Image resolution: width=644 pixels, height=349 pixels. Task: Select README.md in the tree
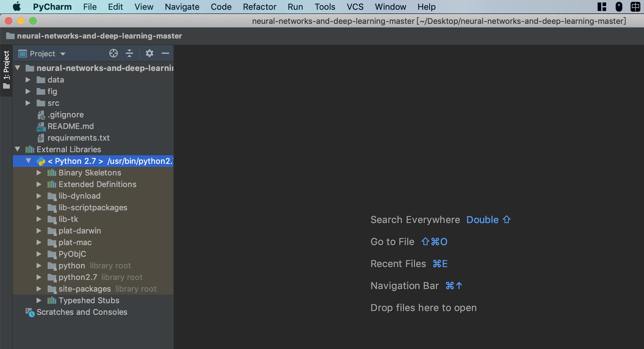(71, 127)
